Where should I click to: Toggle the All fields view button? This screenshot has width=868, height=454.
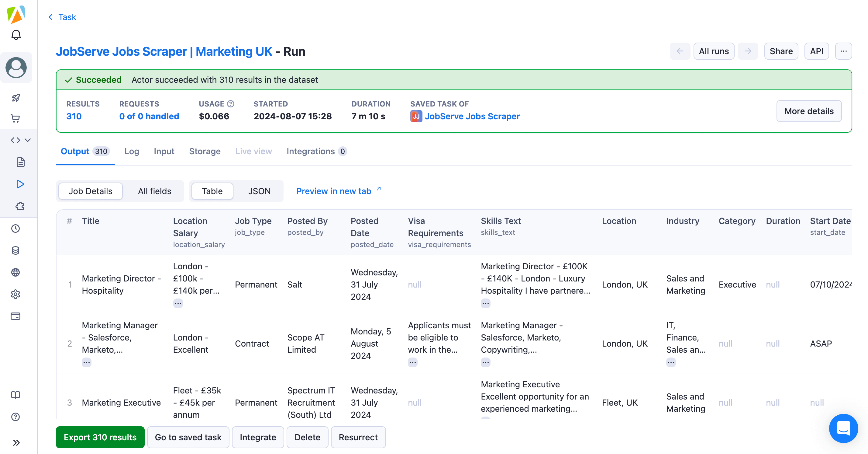pos(154,191)
